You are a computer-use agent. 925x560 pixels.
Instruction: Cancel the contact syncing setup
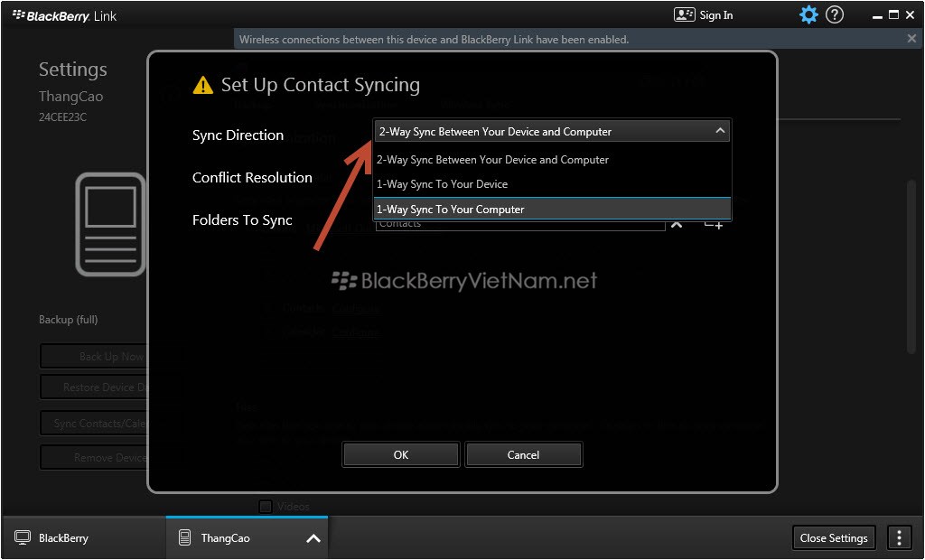coord(523,454)
